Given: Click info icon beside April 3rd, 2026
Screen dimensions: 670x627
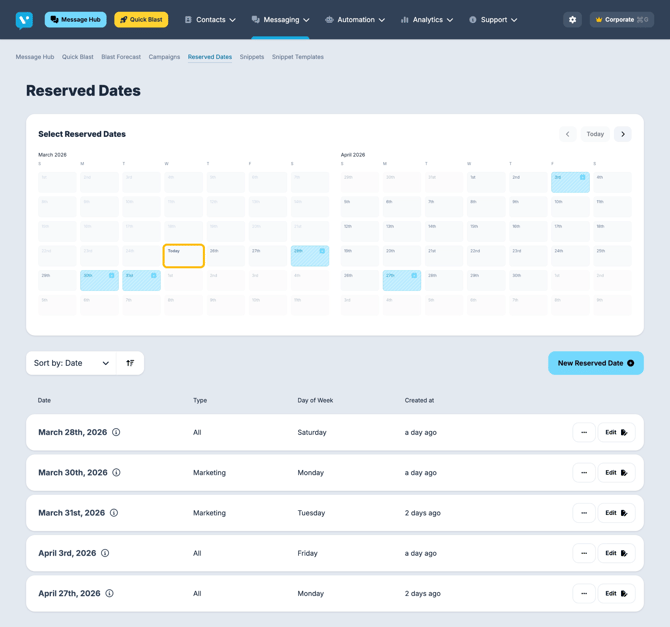Looking at the screenshot, I should pyautogui.click(x=105, y=553).
